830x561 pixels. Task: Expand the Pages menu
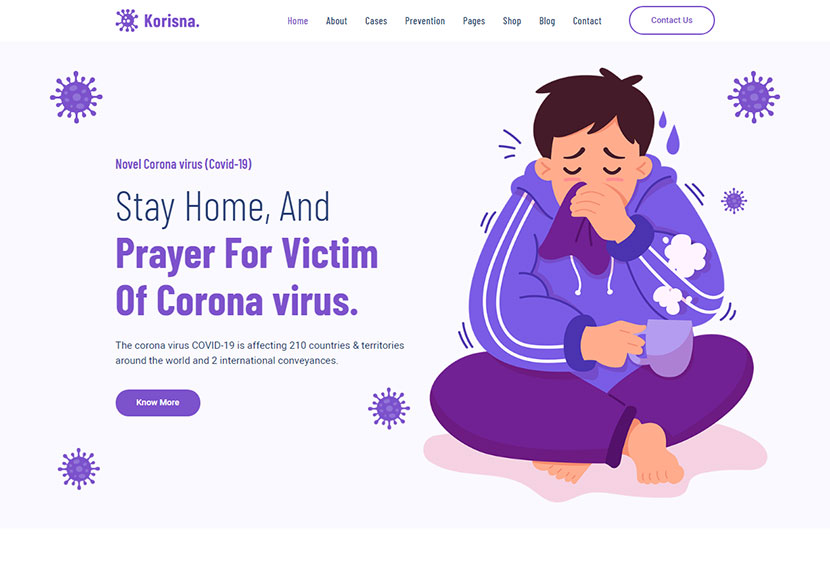pos(474,21)
